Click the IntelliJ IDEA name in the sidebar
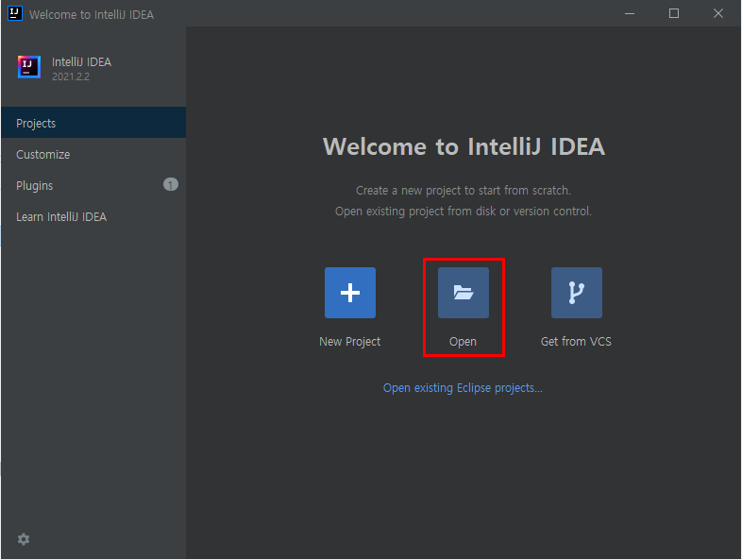 pyautogui.click(x=81, y=62)
